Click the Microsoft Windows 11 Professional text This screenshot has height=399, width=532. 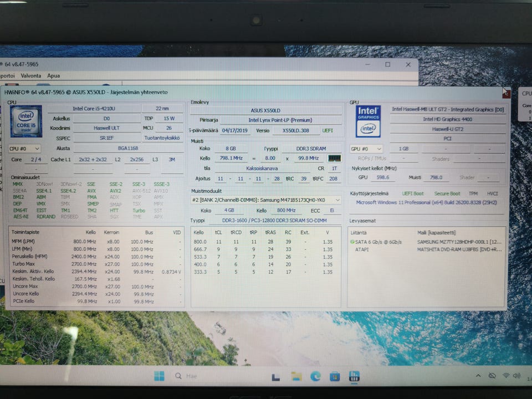[426, 203]
